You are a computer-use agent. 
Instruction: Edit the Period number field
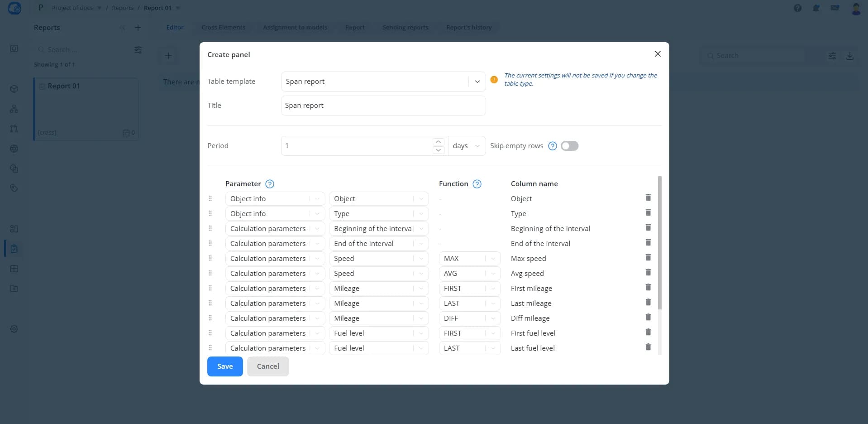(357, 146)
